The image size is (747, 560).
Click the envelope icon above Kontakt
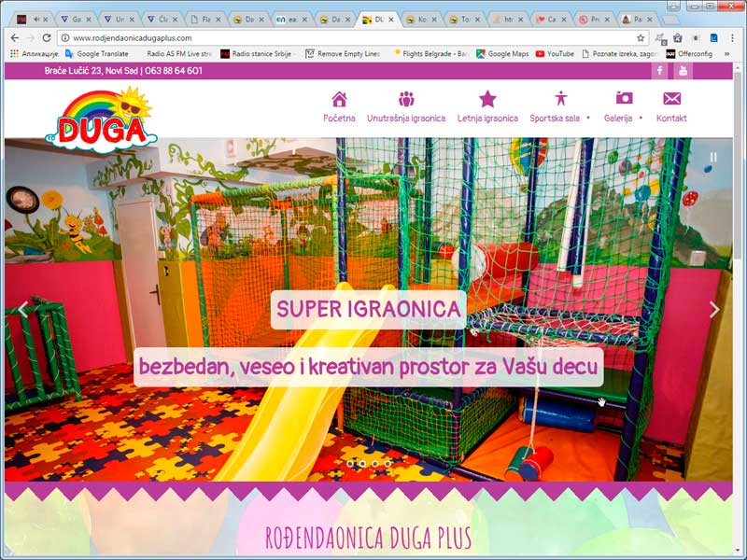[671, 99]
